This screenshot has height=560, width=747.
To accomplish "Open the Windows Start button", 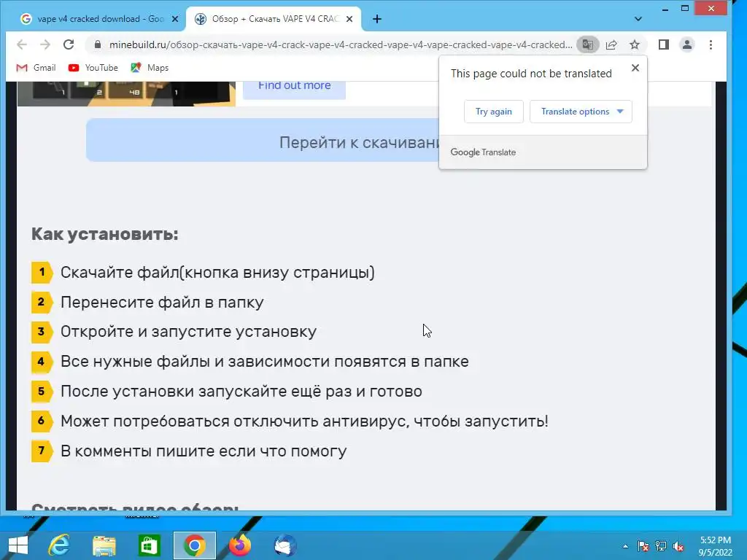I will click(x=18, y=545).
